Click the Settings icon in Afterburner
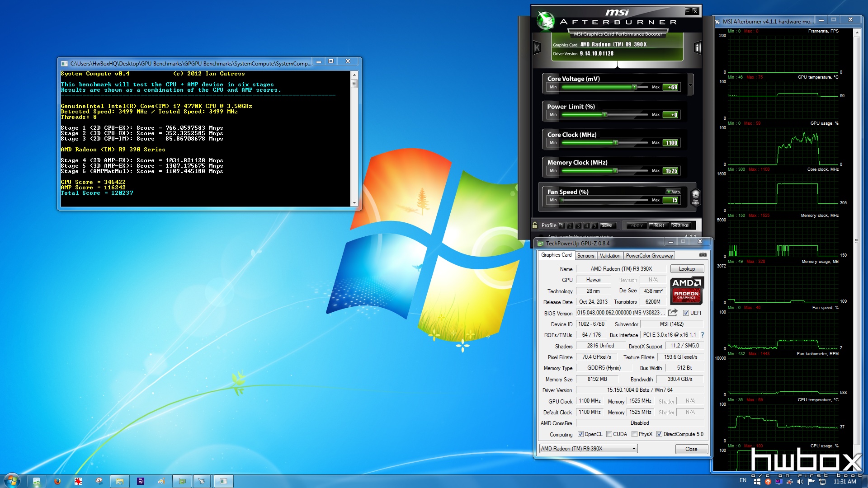Screen dimensions: 868x488 click(x=679, y=225)
